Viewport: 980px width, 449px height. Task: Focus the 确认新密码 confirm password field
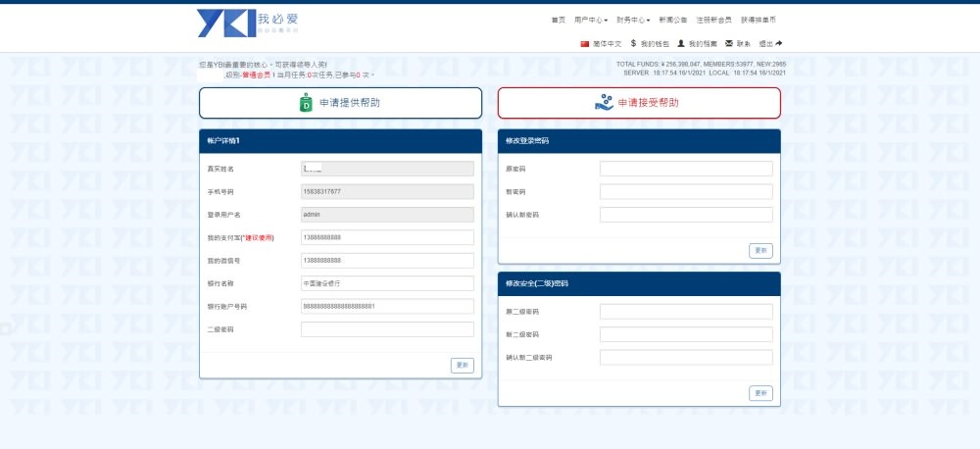point(686,215)
